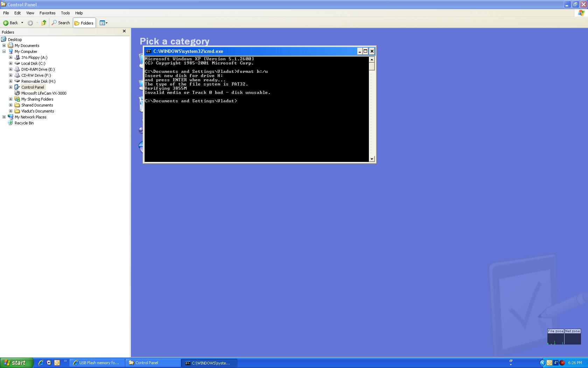The image size is (588, 368).
Task: Select the Removable Disk (H:) icon
Action: coord(17,81)
